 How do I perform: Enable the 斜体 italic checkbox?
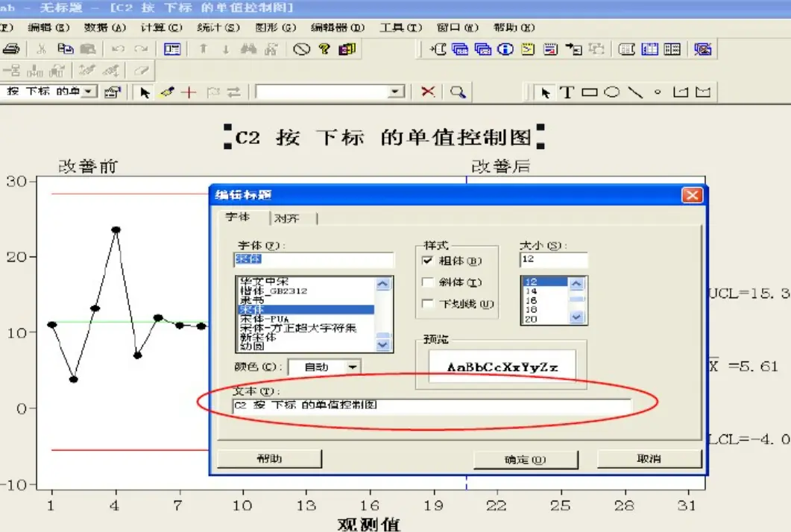(427, 282)
